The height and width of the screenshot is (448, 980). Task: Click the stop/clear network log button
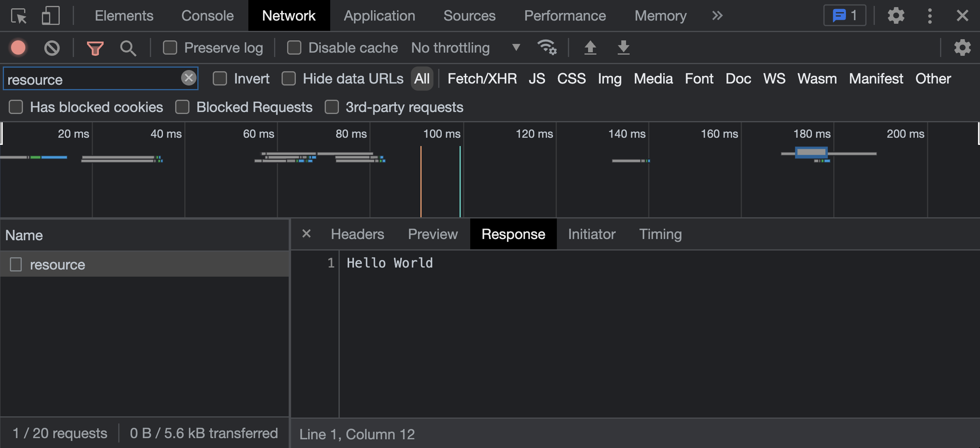coord(52,47)
